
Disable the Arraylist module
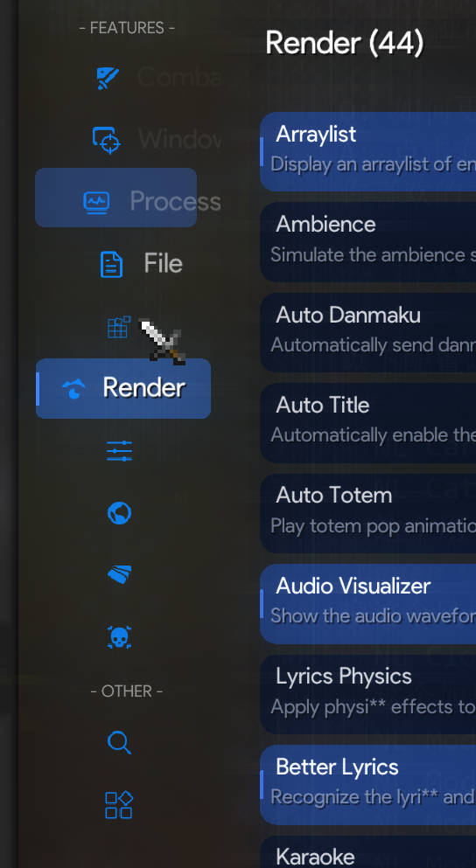click(x=368, y=152)
